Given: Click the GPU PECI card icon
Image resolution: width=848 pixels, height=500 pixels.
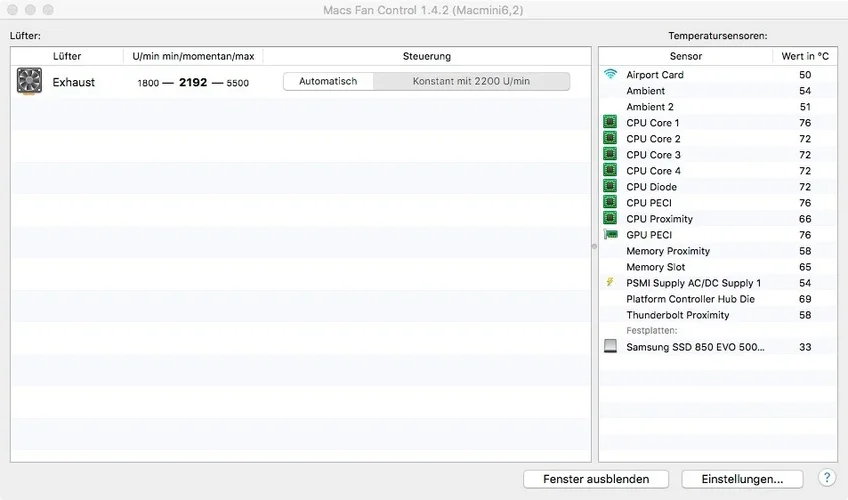Looking at the screenshot, I should [610, 235].
